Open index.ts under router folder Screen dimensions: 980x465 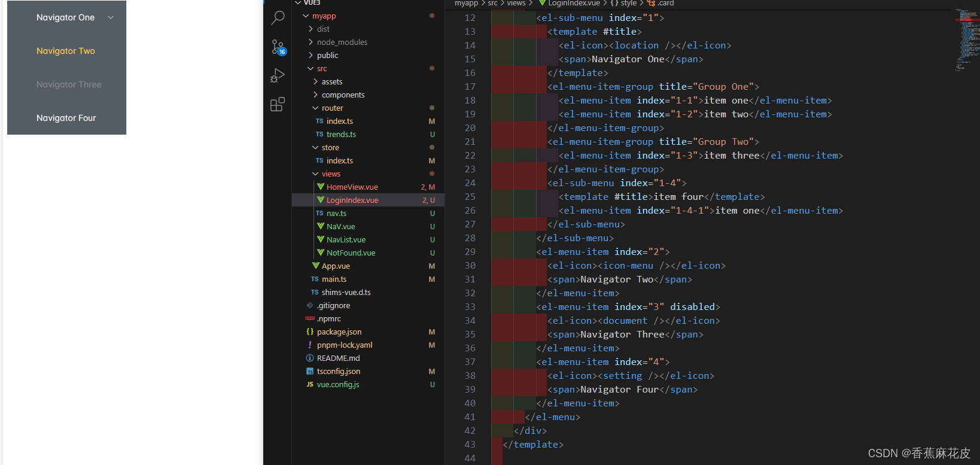tap(368, 121)
